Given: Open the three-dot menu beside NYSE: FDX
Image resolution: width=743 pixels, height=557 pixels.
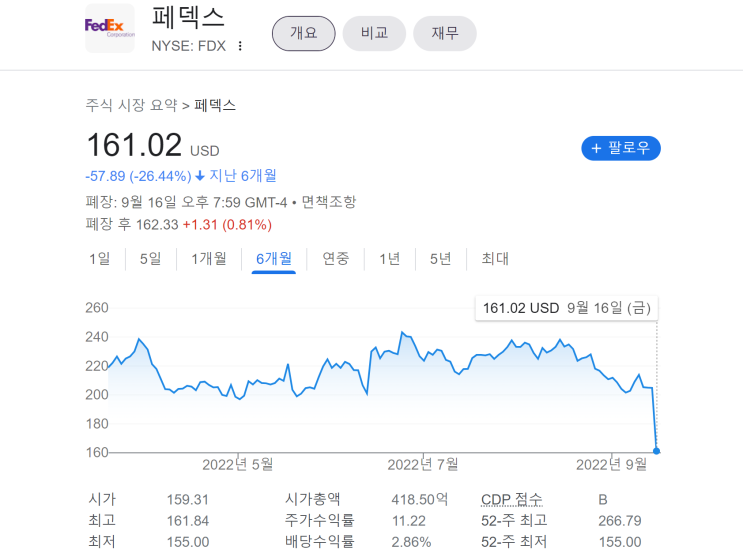Looking at the screenshot, I should pos(240,46).
